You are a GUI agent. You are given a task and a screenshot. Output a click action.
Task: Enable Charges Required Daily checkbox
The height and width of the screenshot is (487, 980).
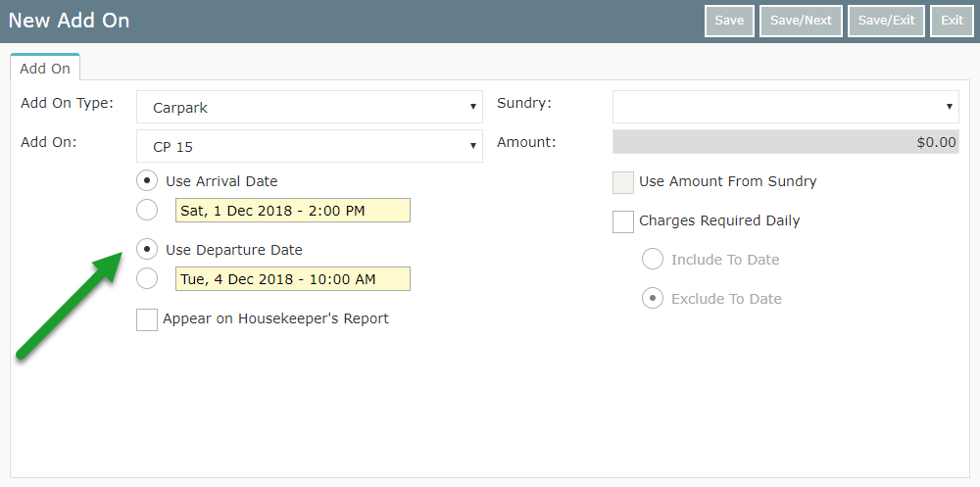click(x=623, y=221)
